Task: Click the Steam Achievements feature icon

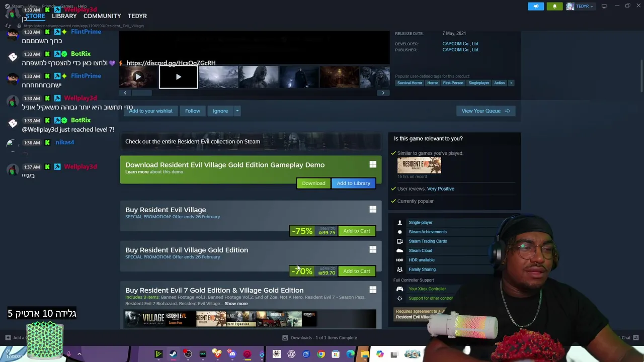Action: (400, 232)
